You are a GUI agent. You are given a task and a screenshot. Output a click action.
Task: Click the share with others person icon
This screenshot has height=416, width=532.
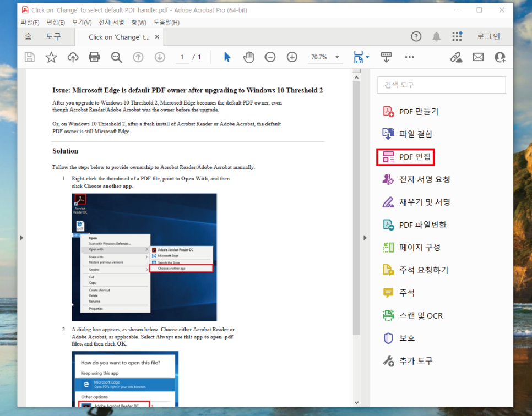(500, 57)
